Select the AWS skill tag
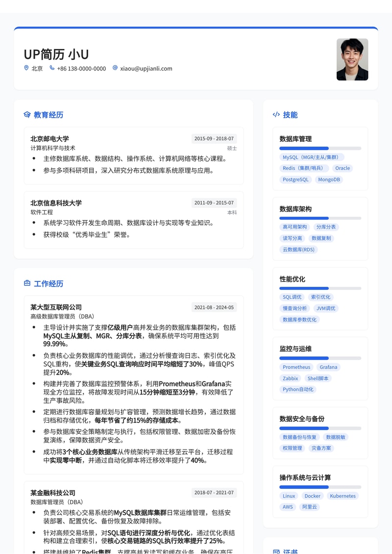The height and width of the screenshot is (554, 392). pyautogui.click(x=287, y=507)
